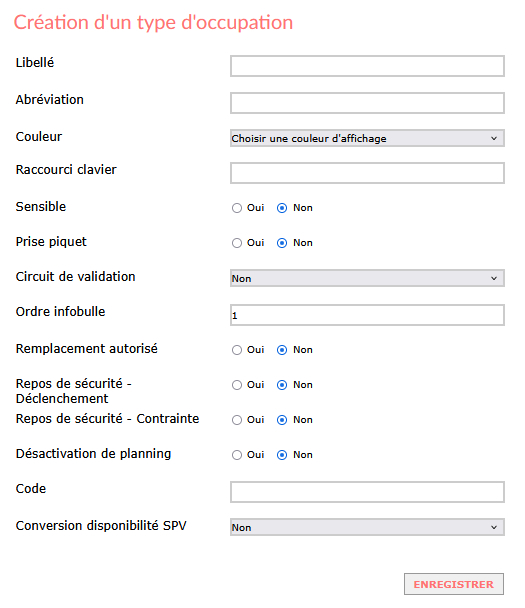Select Non for Sensible
Viewport: 525px width, 608px height.
point(282,208)
